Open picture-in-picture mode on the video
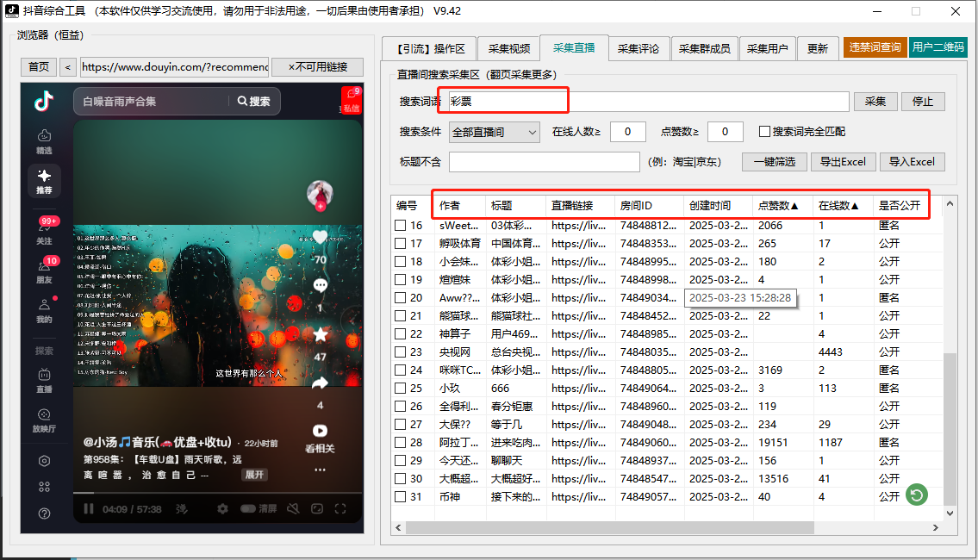The image size is (978, 560). [317, 509]
